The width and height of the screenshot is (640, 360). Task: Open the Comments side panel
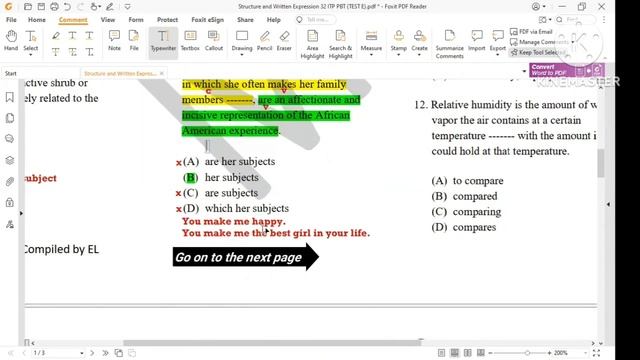10,139
